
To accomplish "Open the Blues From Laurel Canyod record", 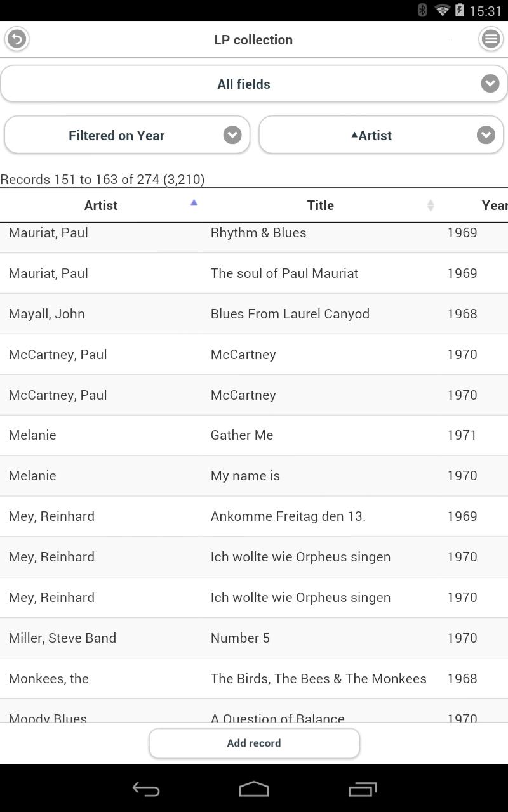I will coord(290,314).
